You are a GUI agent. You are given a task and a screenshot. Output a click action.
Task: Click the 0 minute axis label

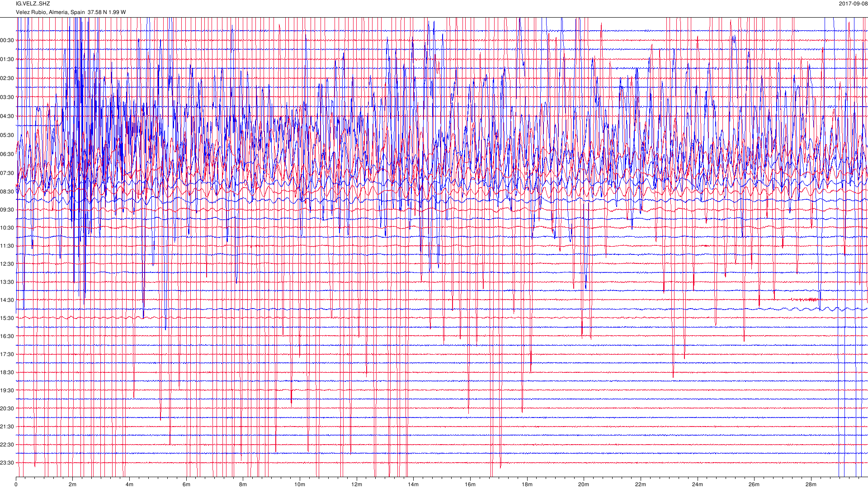tap(16, 484)
